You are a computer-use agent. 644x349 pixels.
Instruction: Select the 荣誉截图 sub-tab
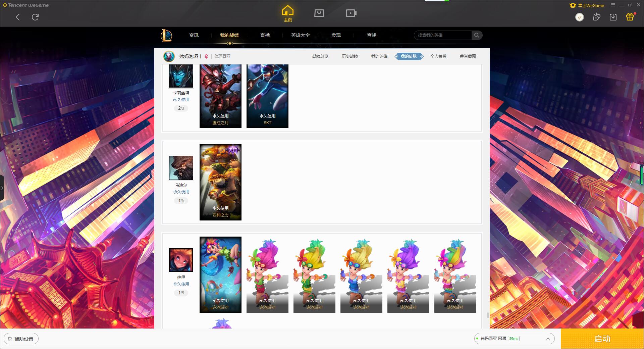468,56
